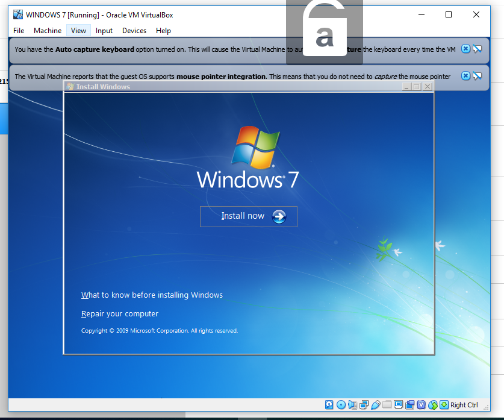
Task: Open What to know before installing Windows
Action: tap(152, 295)
